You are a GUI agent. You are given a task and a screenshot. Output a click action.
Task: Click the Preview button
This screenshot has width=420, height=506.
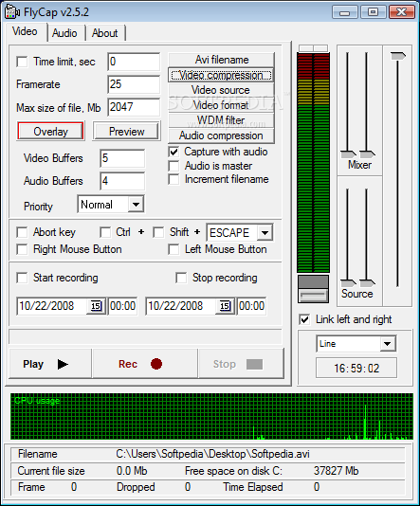pos(127,132)
